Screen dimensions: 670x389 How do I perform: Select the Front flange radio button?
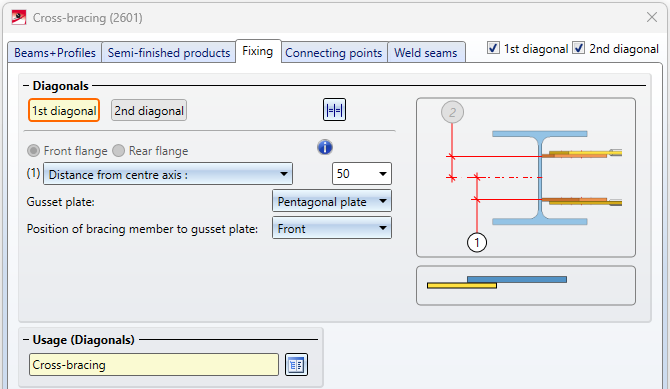[x=33, y=151]
